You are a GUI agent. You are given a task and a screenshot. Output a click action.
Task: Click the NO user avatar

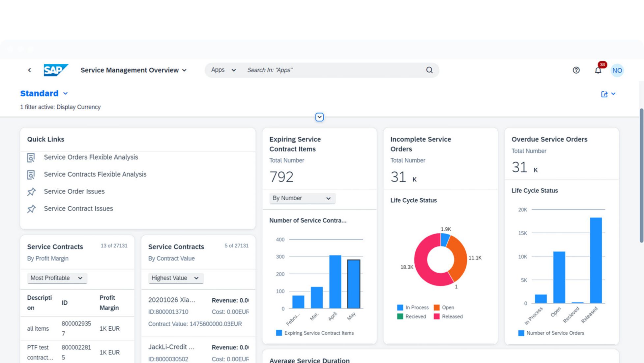pos(617,70)
